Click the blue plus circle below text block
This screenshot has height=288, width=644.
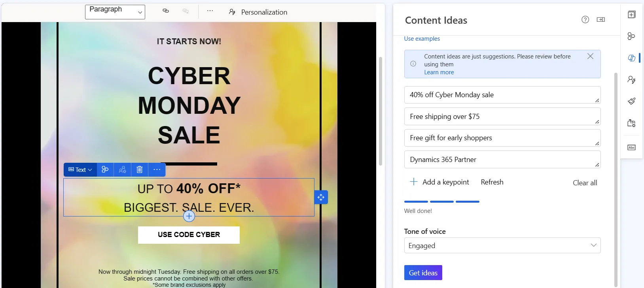pyautogui.click(x=189, y=216)
